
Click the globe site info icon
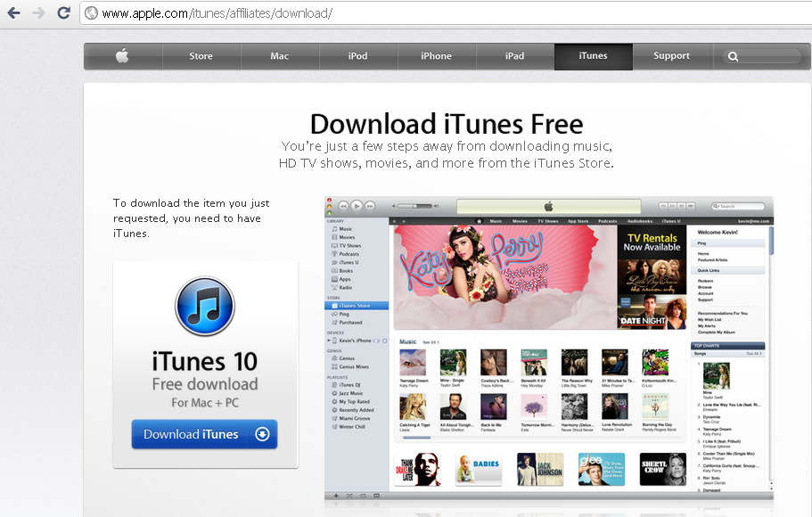click(91, 13)
